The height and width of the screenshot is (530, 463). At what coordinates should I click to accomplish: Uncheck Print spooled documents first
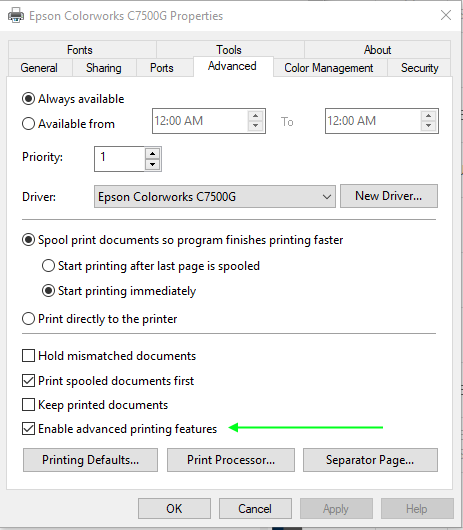(x=28, y=381)
